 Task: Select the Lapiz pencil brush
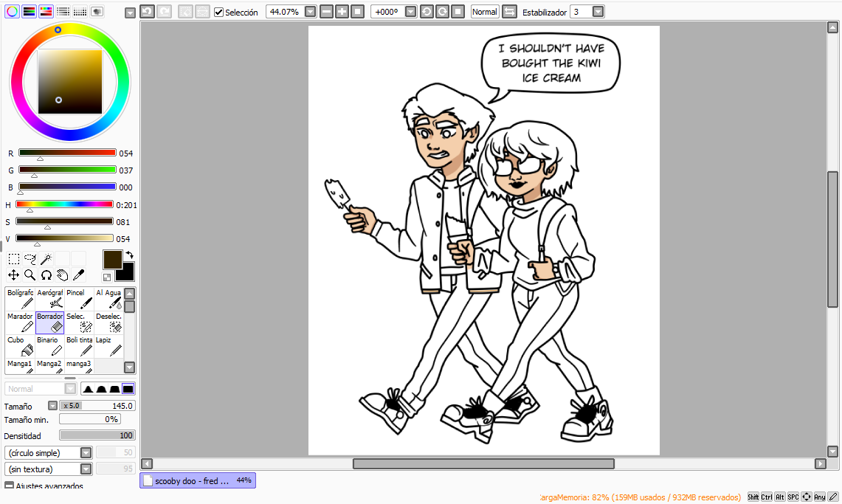108,346
